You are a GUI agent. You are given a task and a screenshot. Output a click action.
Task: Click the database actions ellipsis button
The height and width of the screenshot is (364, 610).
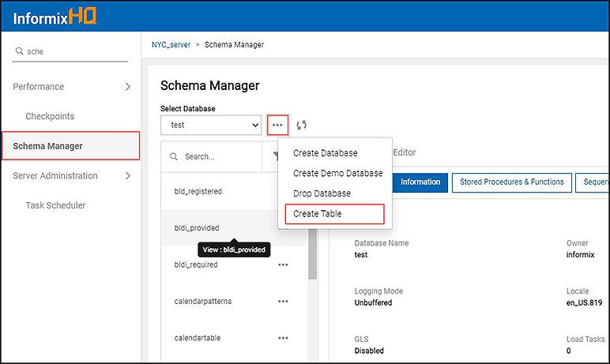[277, 125]
